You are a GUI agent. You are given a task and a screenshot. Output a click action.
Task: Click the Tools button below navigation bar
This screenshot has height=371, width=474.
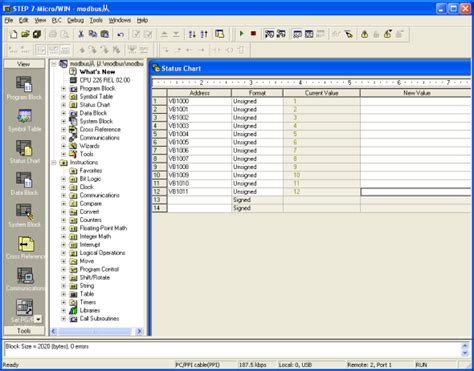pyautogui.click(x=24, y=331)
